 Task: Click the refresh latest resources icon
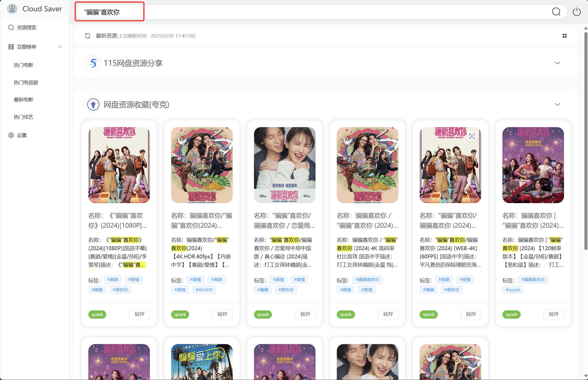[88, 36]
